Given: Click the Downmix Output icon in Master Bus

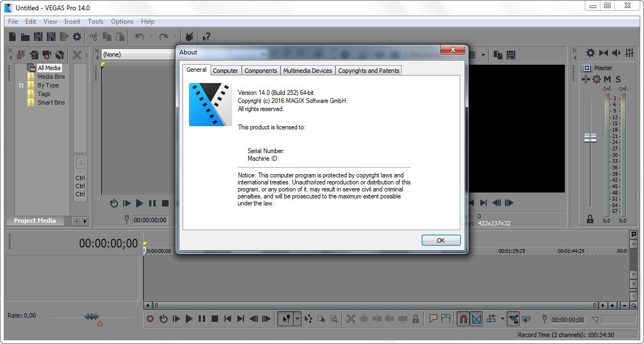Looking at the screenshot, I should point(603,53).
